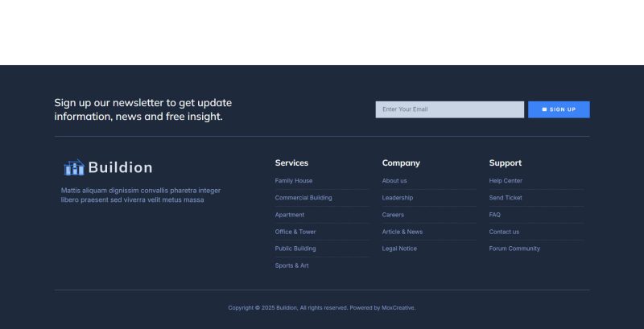Click the Enter Your Email field
This screenshot has width=644, height=329.
(x=449, y=109)
